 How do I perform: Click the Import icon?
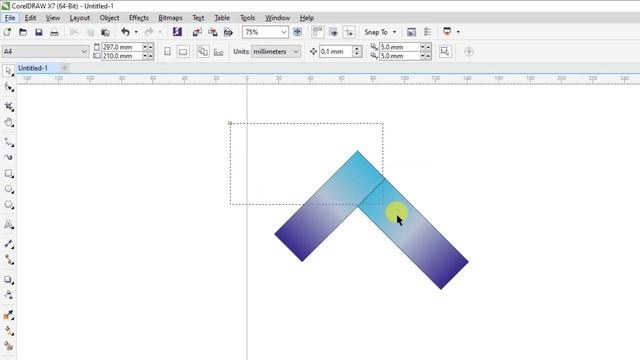(197, 32)
